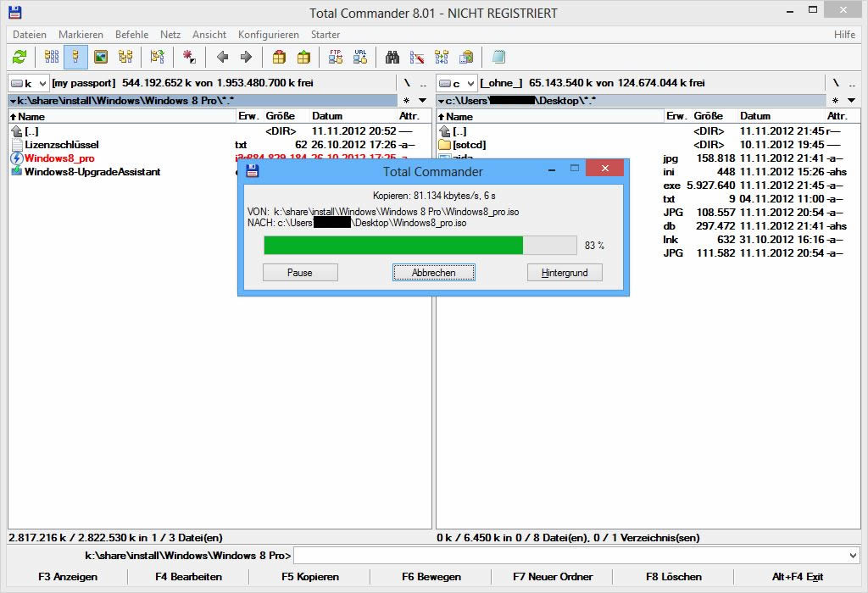868x593 pixels.
Task: Click F7 Neuer Ordner button
Action: coord(553,577)
